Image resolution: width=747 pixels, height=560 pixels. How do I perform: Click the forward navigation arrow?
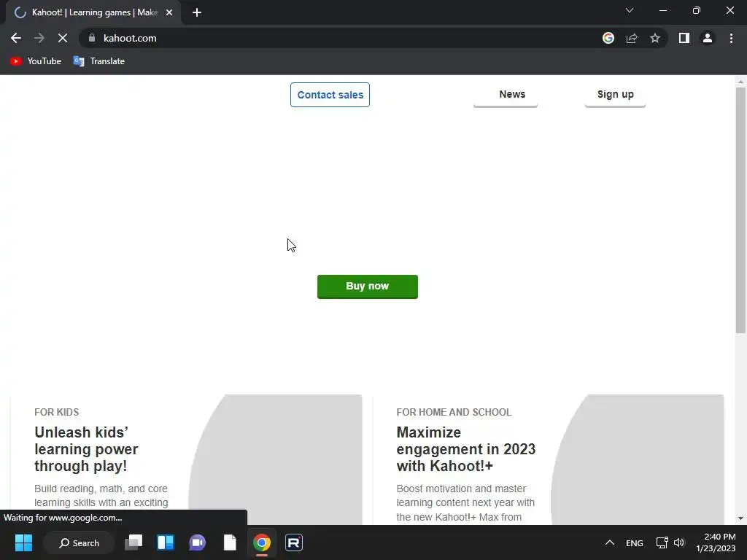39,38
